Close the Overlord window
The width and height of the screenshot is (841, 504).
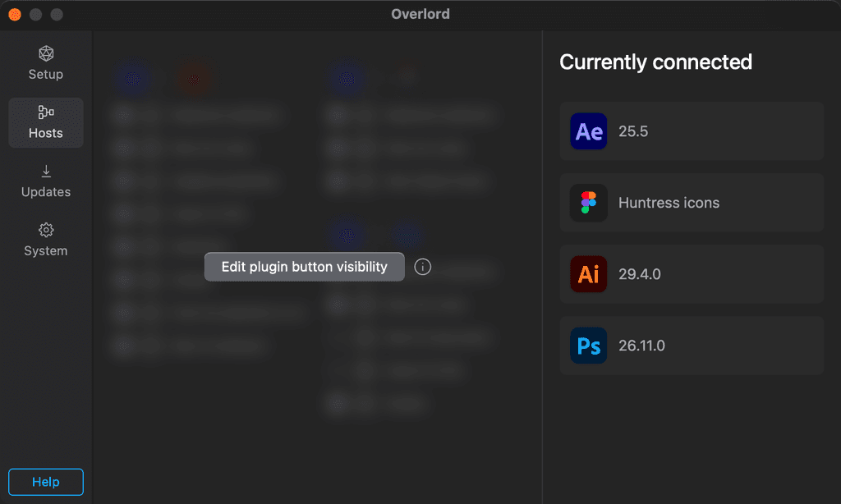coord(15,15)
